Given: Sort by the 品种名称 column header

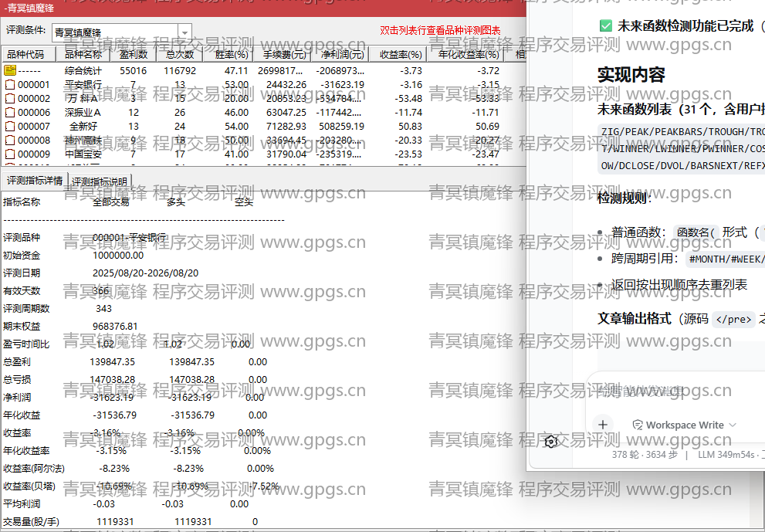Looking at the screenshot, I should tap(83, 54).
